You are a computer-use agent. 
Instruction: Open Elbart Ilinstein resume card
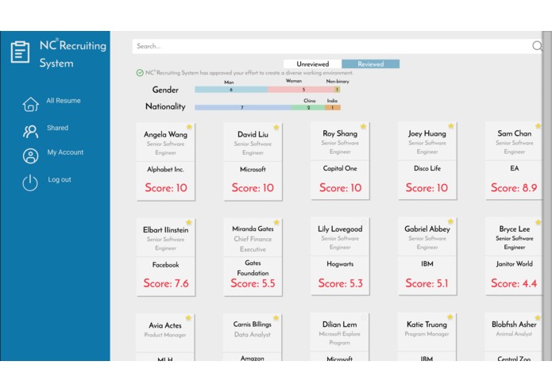coord(165,257)
